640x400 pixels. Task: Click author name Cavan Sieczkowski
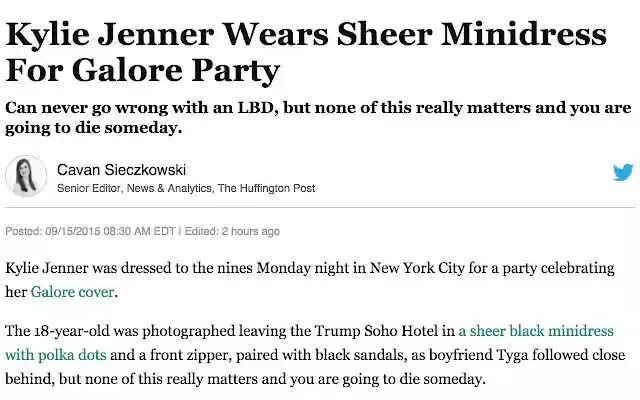(x=121, y=169)
